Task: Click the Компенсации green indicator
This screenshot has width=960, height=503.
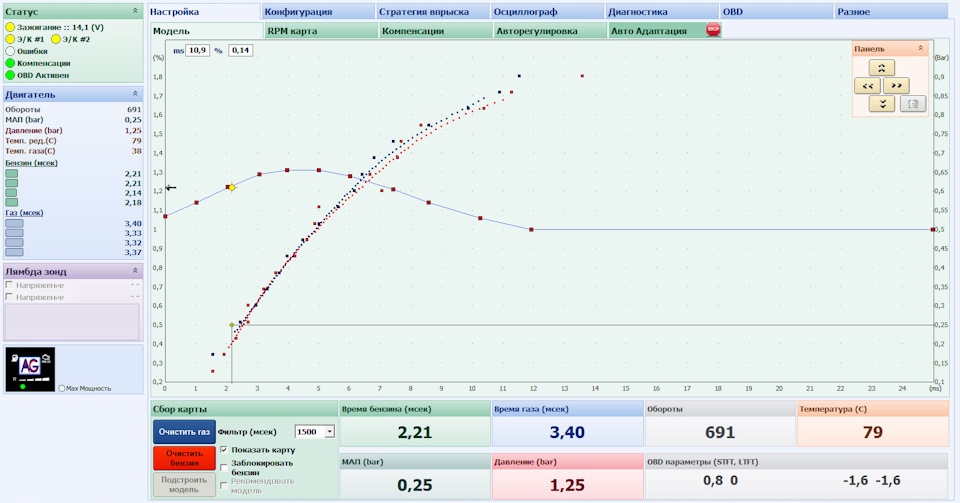Action: pyautogui.click(x=10, y=63)
